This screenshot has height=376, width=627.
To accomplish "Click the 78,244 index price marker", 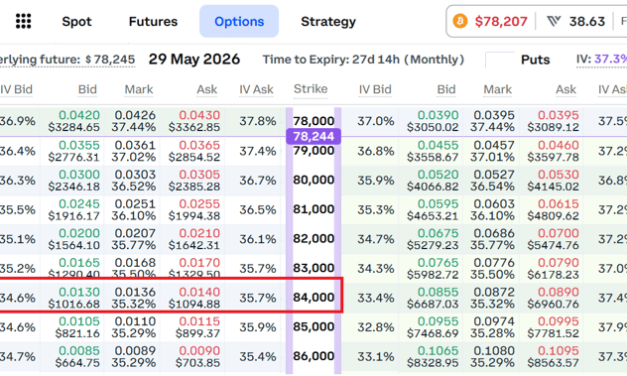I will 314,136.
